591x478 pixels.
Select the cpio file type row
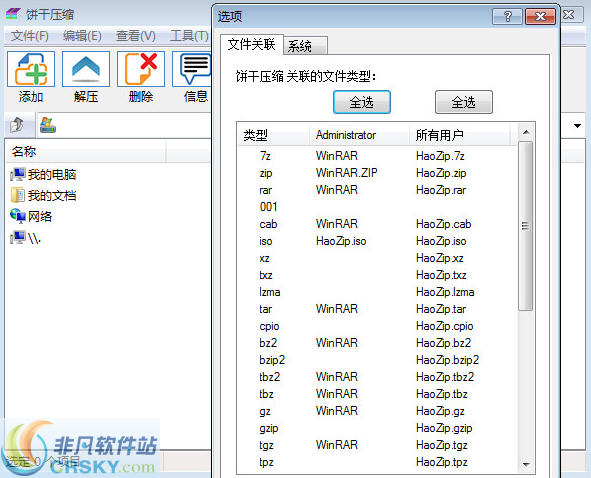378,326
